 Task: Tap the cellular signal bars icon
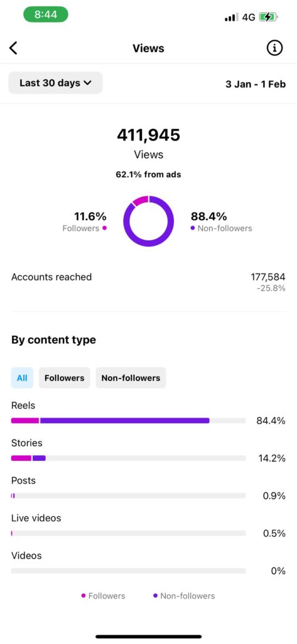pos(232,17)
